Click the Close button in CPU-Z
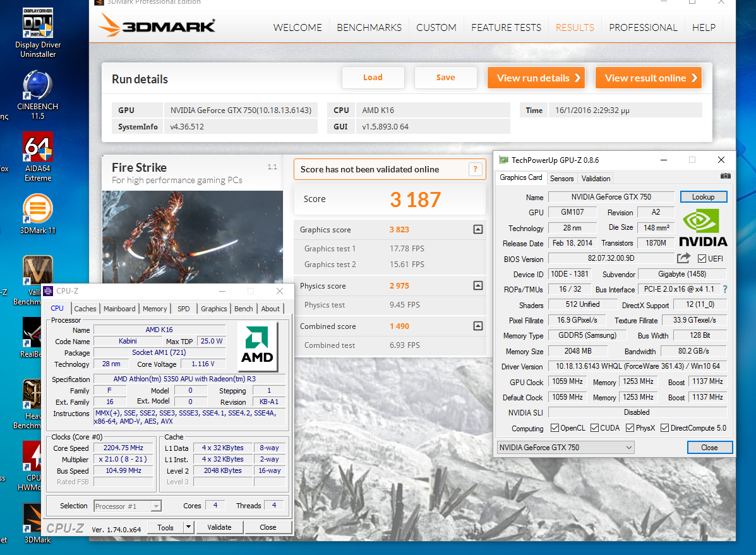 click(x=268, y=527)
